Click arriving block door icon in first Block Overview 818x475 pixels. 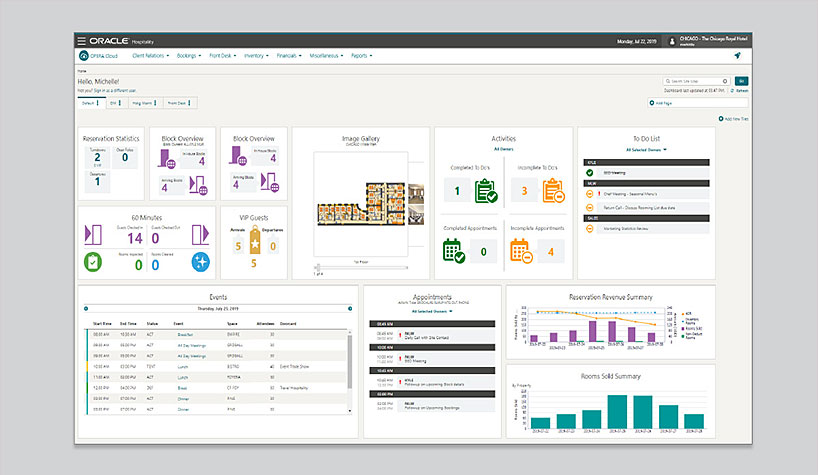pyautogui.click(x=198, y=185)
